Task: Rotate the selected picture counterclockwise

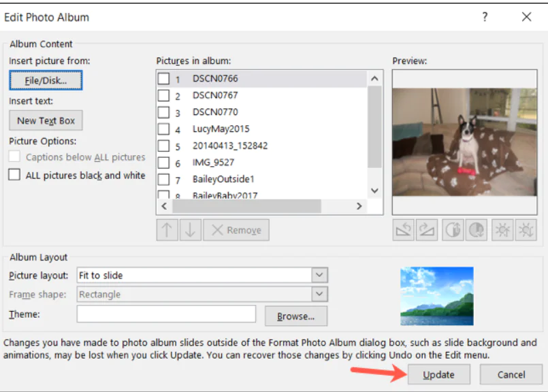Action: coord(403,229)
